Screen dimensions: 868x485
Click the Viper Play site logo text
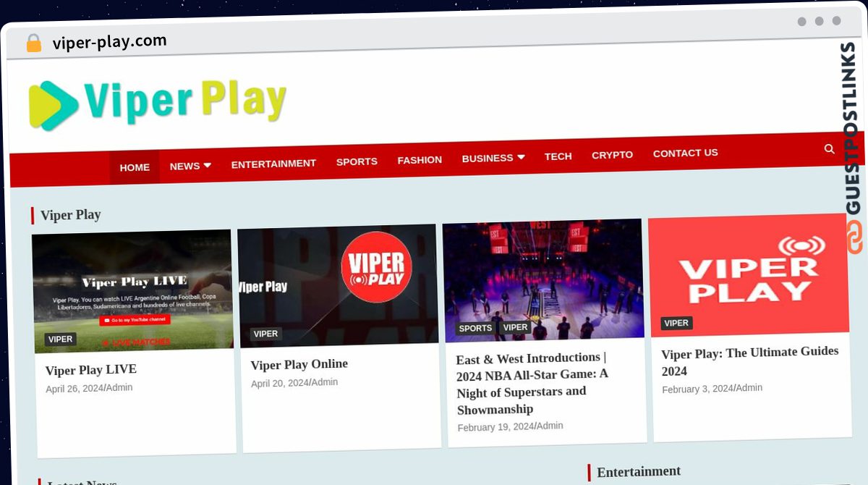click(184, 101)
